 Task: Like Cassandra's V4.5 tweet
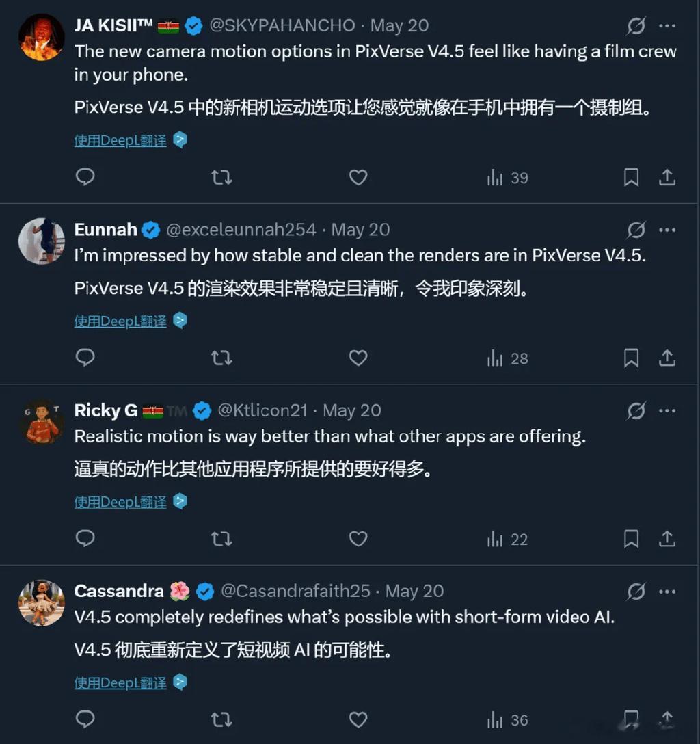pos(358,719)
